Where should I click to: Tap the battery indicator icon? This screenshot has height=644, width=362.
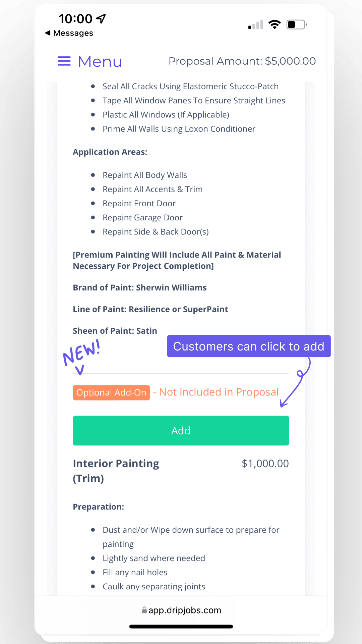click(x=296, y=25)
